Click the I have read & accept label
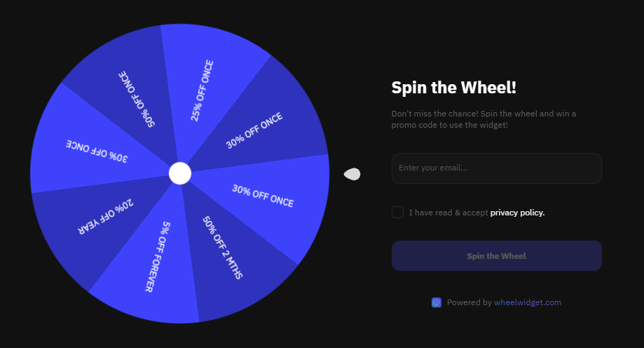 click(x=448, y=213)
